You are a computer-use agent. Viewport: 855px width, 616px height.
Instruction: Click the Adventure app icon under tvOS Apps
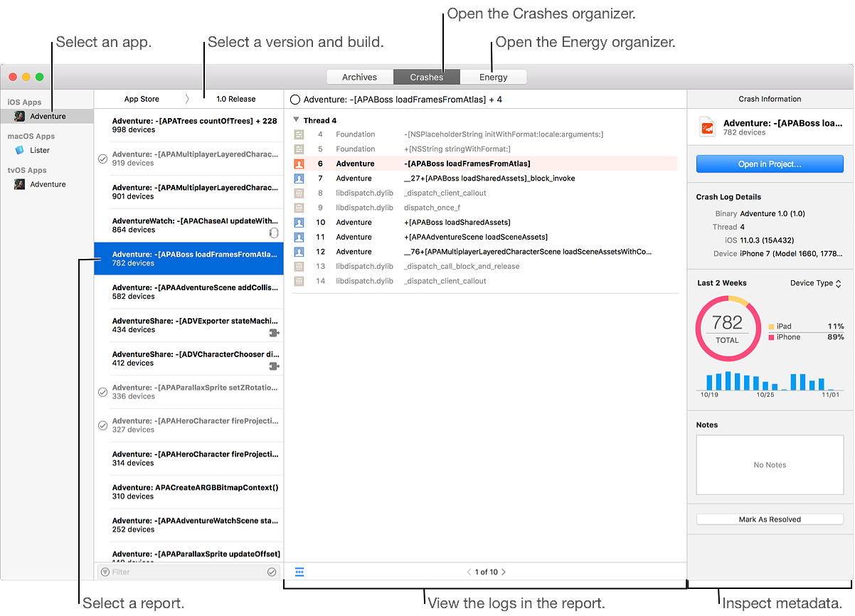20,184
